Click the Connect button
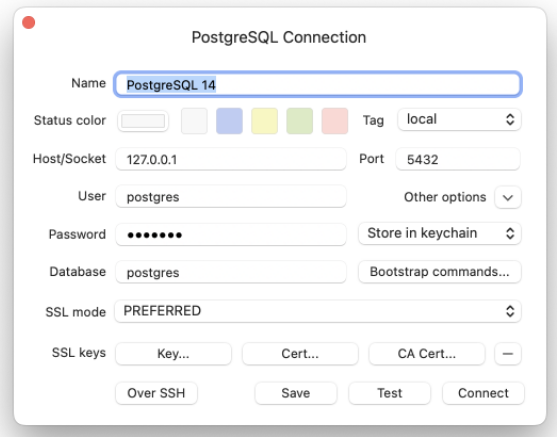 coord(483,393)
